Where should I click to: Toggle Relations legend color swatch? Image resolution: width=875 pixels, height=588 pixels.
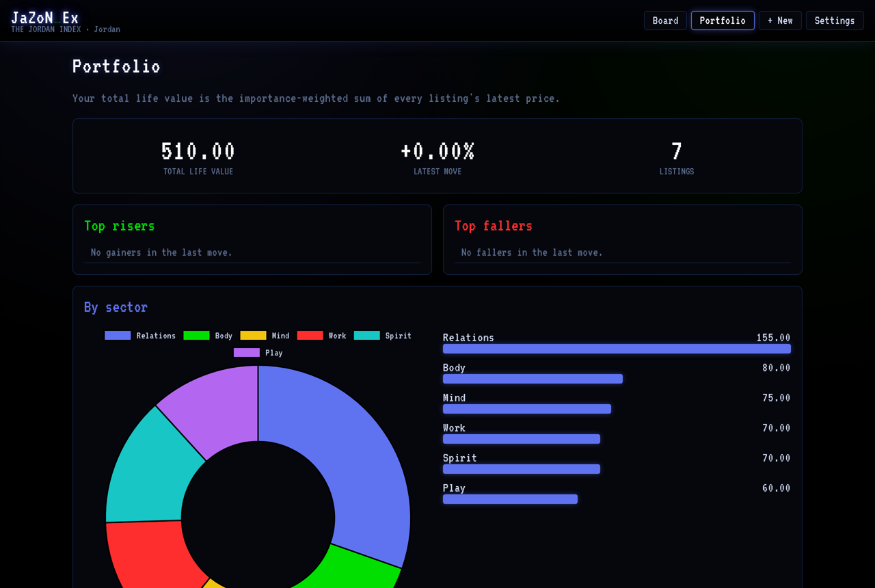pos(118,335)
